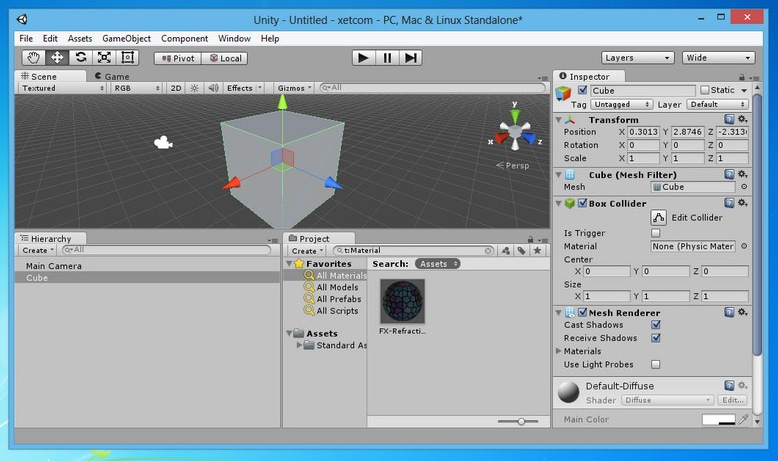Toggle scene lighting sun icon
Image resolution: width=778 pixels, height=461 pixels.
pos(194,88)
